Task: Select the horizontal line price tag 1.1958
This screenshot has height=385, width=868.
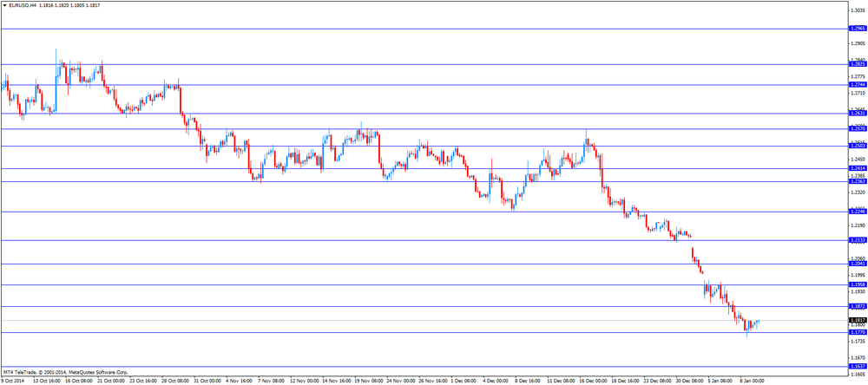Action: (858, 285)
